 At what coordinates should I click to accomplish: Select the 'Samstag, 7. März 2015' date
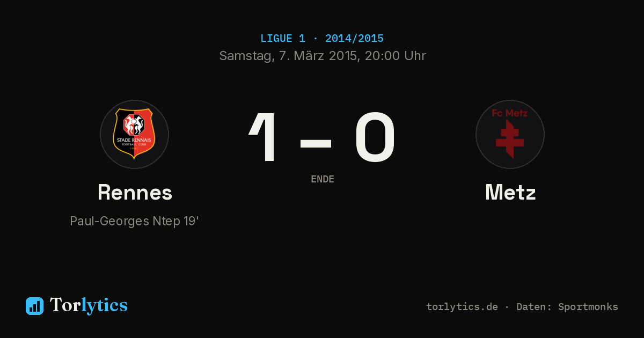[289, 56]
